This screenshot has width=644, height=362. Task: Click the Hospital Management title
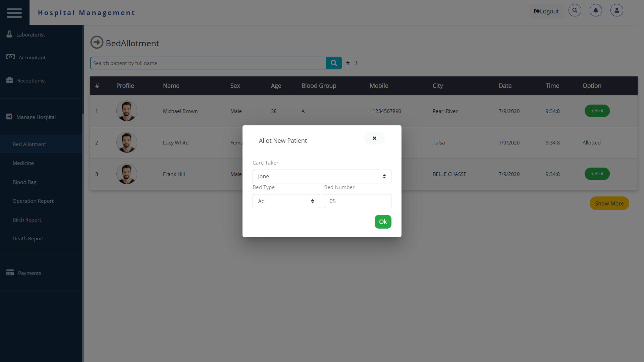coord(86,13)
